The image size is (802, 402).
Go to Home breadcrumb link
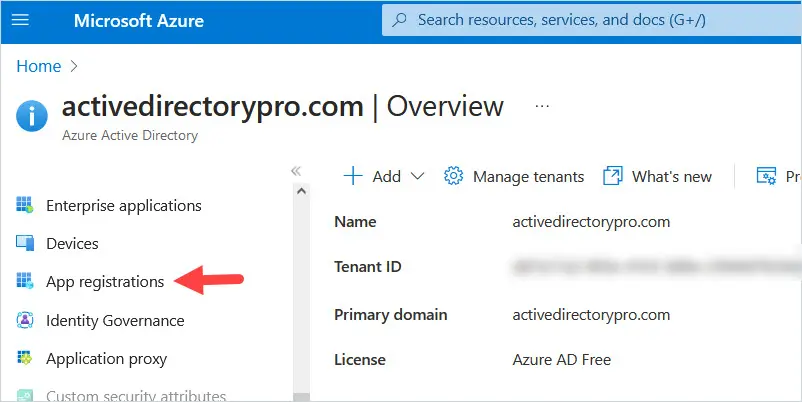click(x=39, y=66)
